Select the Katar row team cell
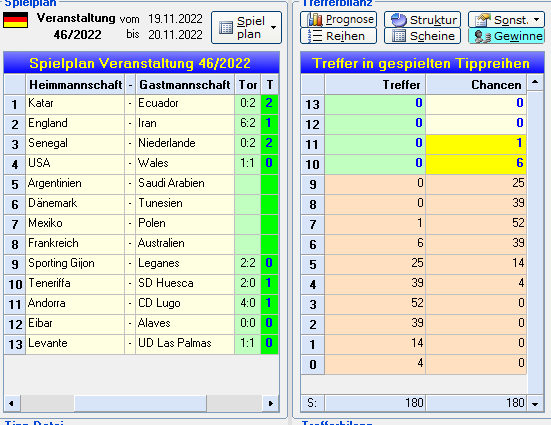Image resolution: width=551 pixels, height=425 pixels. [x=75, y=103]
